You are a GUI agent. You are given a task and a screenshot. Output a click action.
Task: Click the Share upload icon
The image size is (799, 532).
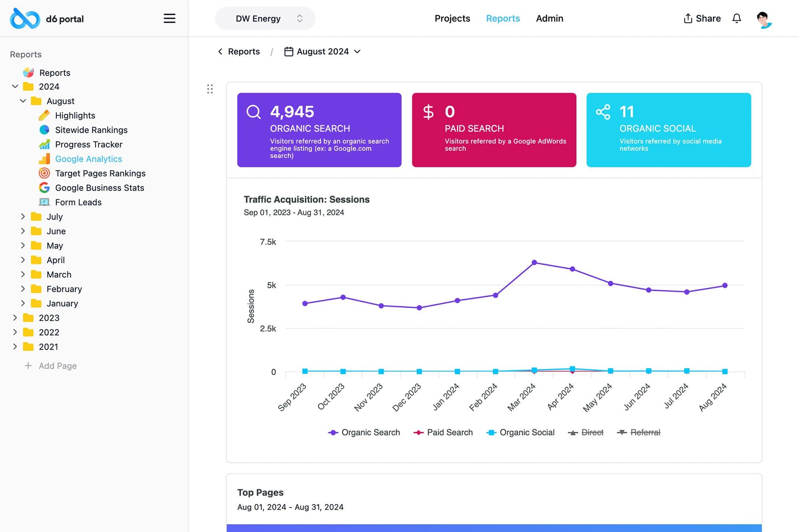tap(688, 18)
